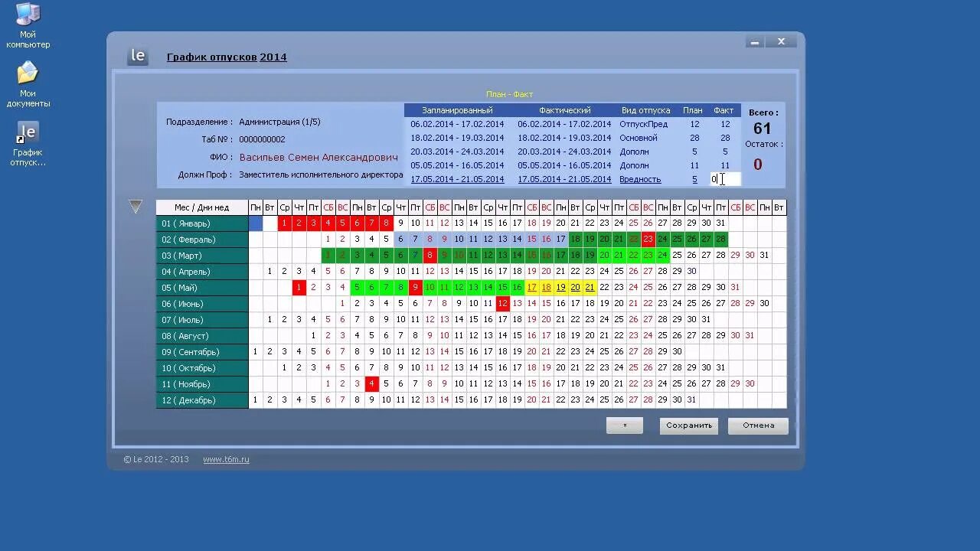Minimize the График отпусков window

point(755,42)
